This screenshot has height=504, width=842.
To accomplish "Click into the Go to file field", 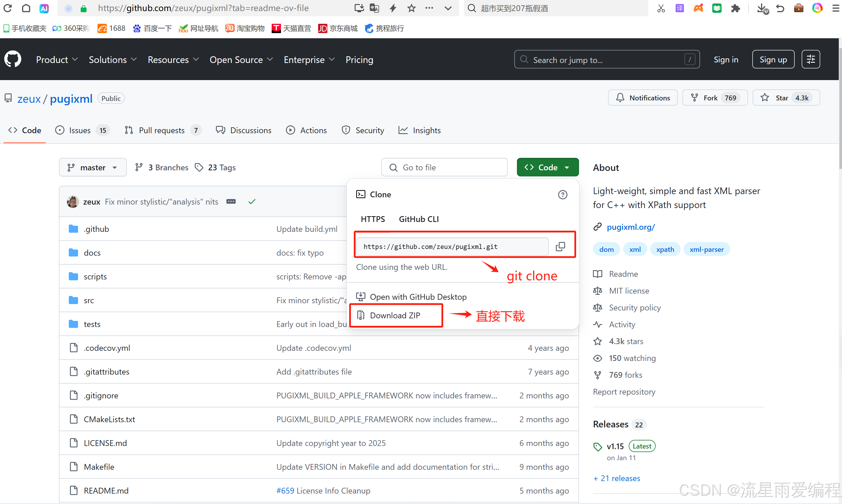I will pyautogui.click(x=444, y=167).
